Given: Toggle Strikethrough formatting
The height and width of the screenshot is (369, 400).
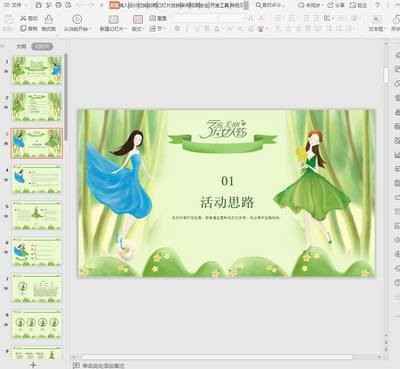Looking at the screenshot, I should click(x=207, y=29).
